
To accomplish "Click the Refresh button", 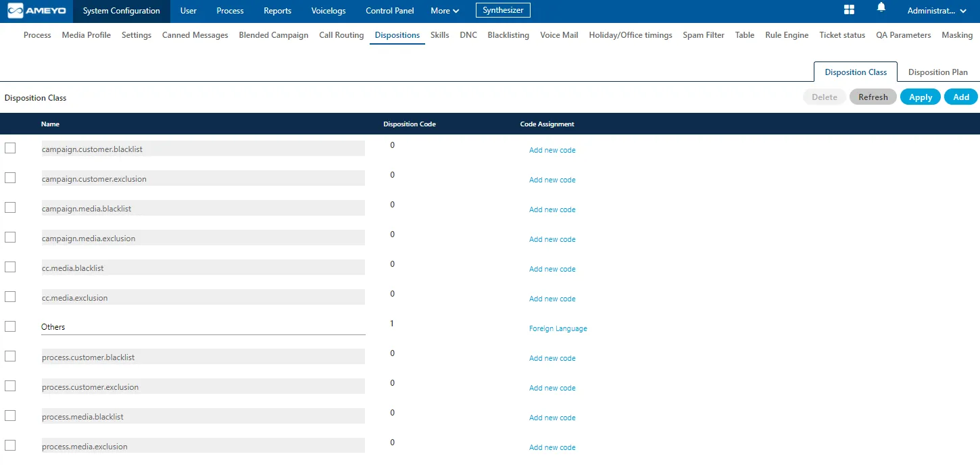I will (873, 97).
